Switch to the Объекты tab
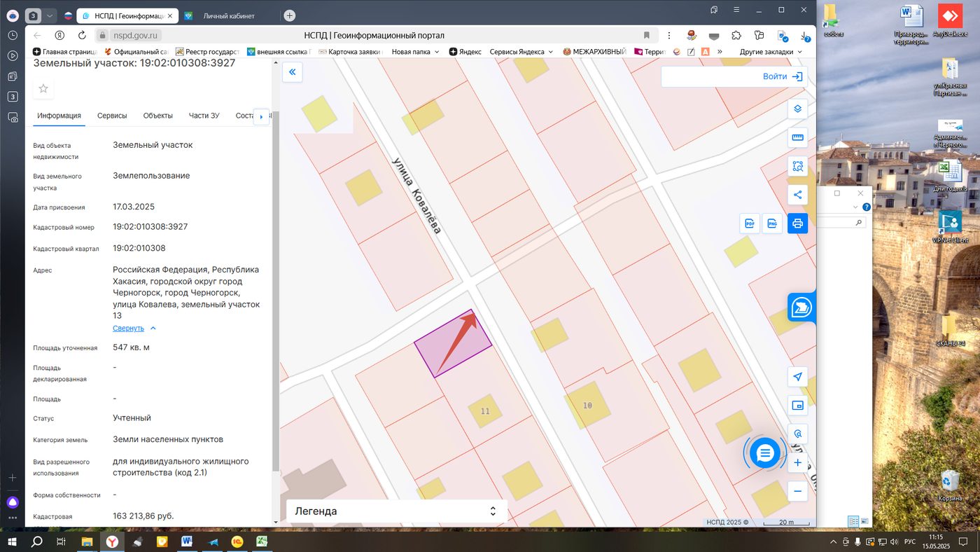980x552 pixels. (157, 116)
